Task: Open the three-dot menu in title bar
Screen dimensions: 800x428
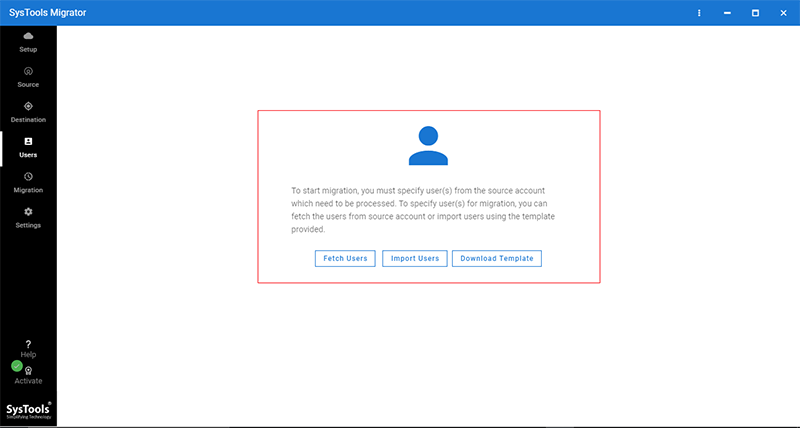Action: tap(699, 13)
